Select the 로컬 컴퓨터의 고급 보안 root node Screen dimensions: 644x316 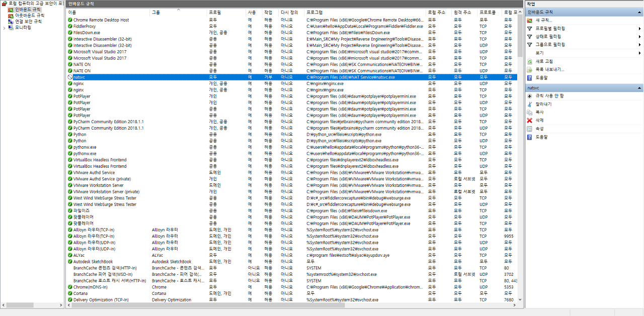pos(33,3)
